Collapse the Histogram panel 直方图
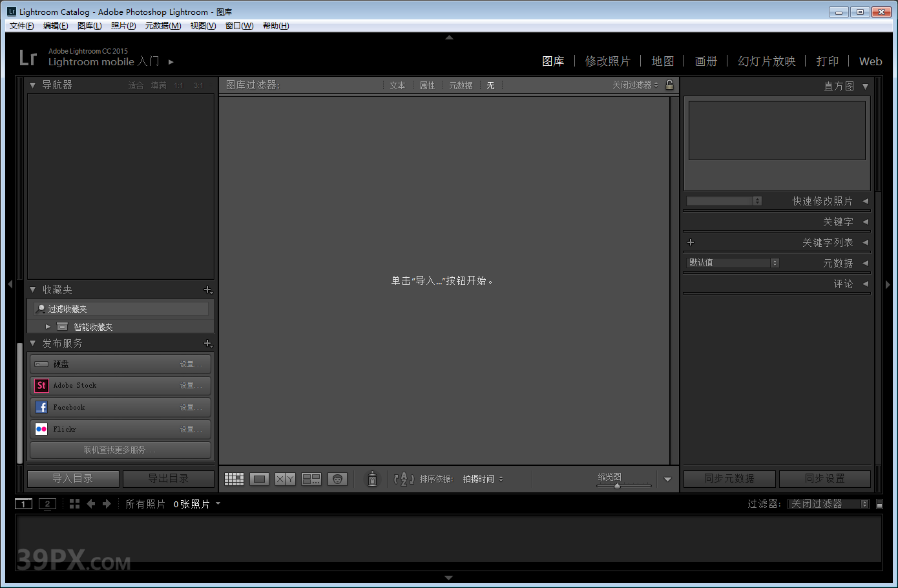Image resolution: width=898 pixels, height=588 pixels. pos(865,86)
